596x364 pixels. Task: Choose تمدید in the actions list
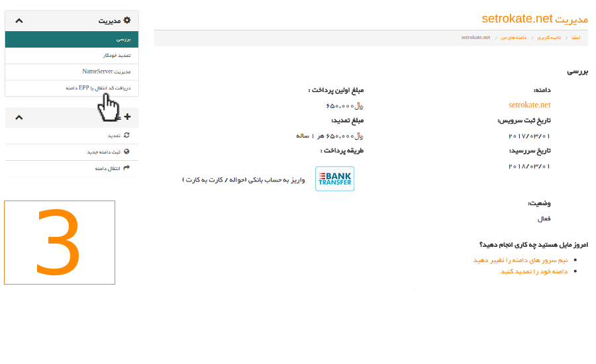(72, 135)
